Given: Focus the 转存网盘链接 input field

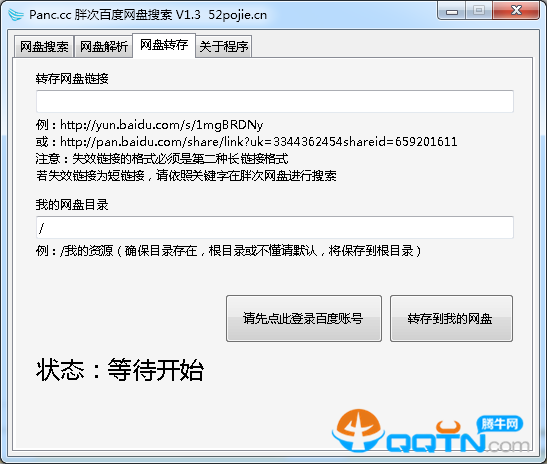Looking at the screenshot, I should tap(275, 102).
